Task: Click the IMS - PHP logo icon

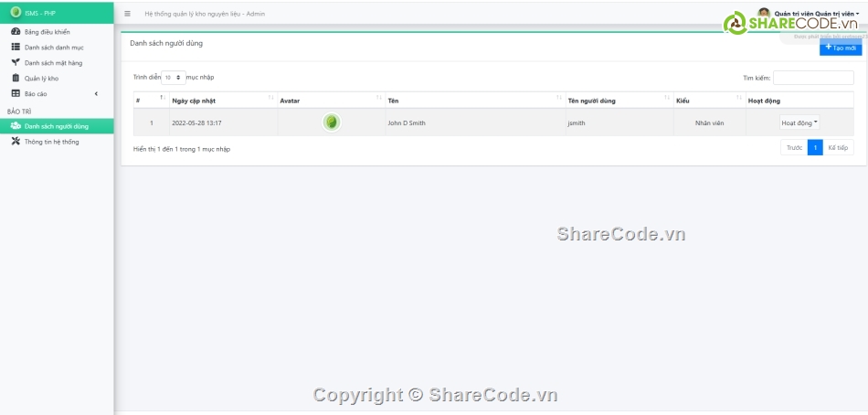Action: tap(16, 13)
